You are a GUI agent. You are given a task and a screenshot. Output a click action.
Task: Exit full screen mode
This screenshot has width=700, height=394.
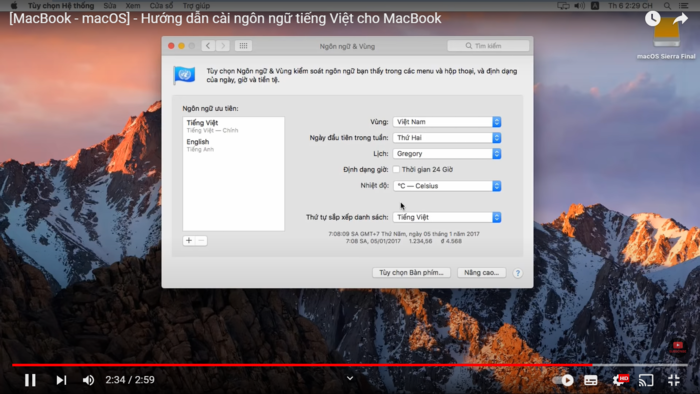(674, 380)
